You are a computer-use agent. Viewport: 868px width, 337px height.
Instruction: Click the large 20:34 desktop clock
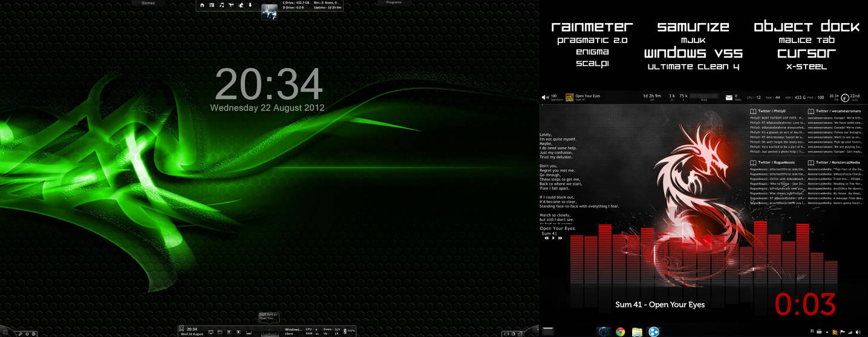click(269, 84)
